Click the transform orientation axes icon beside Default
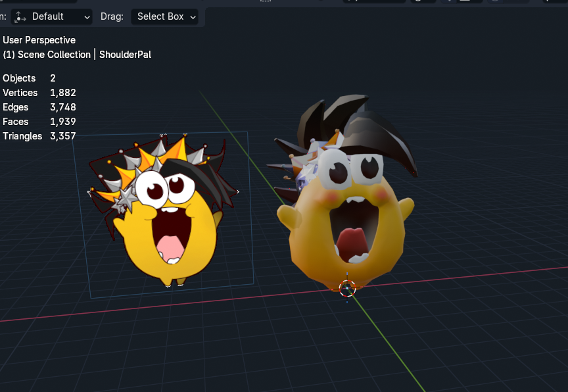 [20, 16]
